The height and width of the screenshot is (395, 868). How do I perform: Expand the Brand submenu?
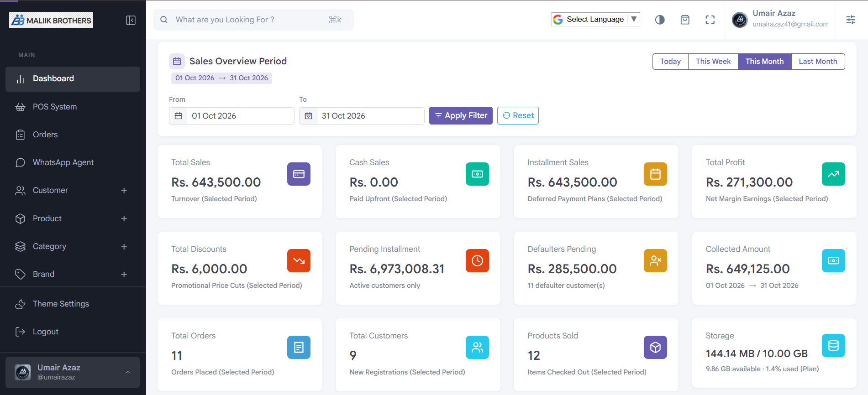(x=124, y=275)
